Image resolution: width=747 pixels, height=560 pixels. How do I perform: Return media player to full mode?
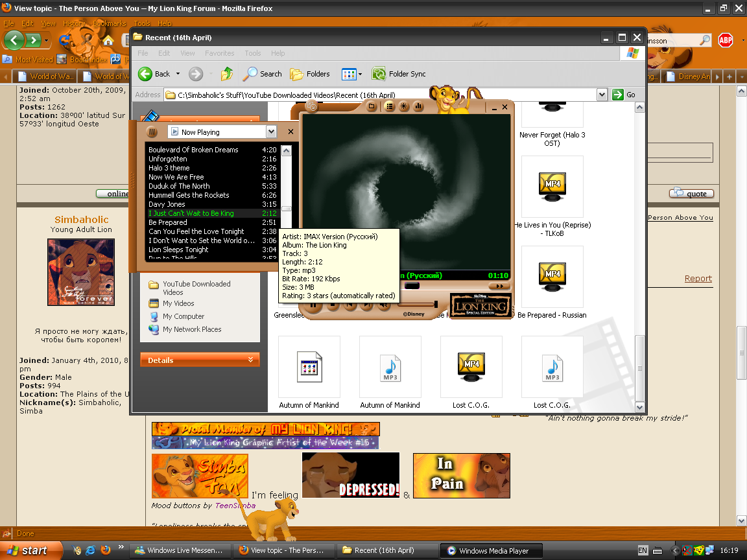(x=312, y=106)
